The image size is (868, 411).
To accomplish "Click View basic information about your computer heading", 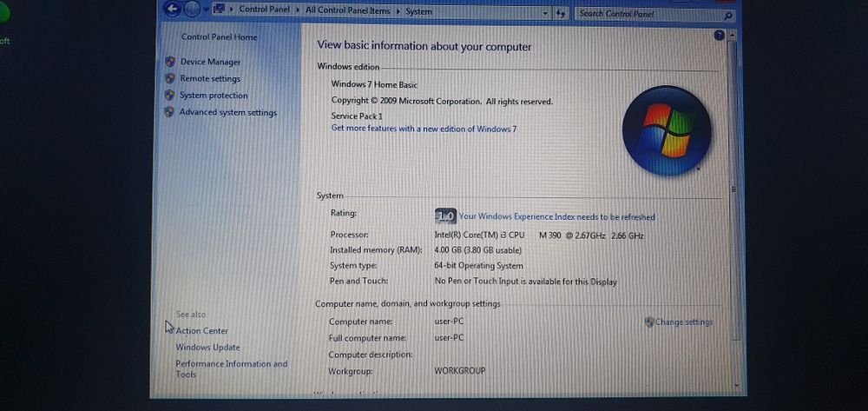I will click(424, 47).
